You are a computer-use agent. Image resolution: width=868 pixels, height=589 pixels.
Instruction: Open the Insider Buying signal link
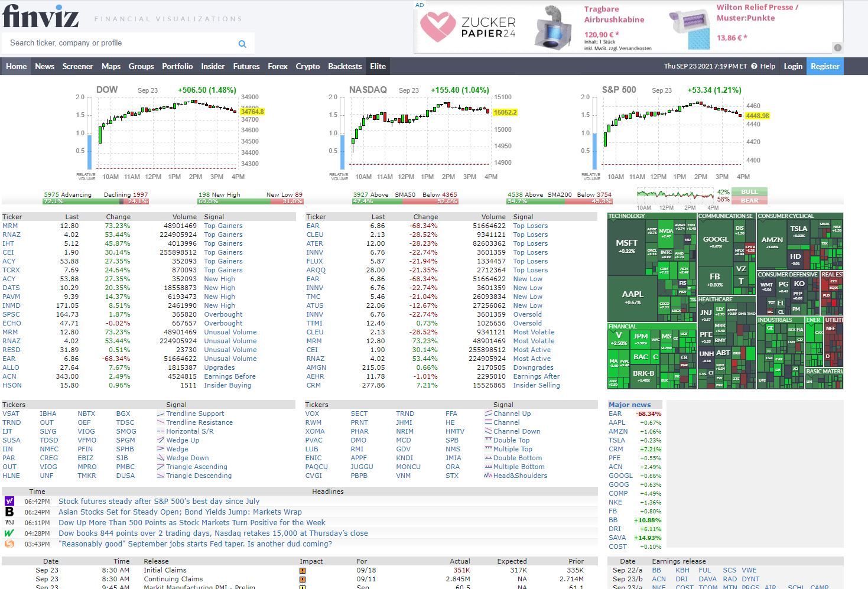coord(227,385)
